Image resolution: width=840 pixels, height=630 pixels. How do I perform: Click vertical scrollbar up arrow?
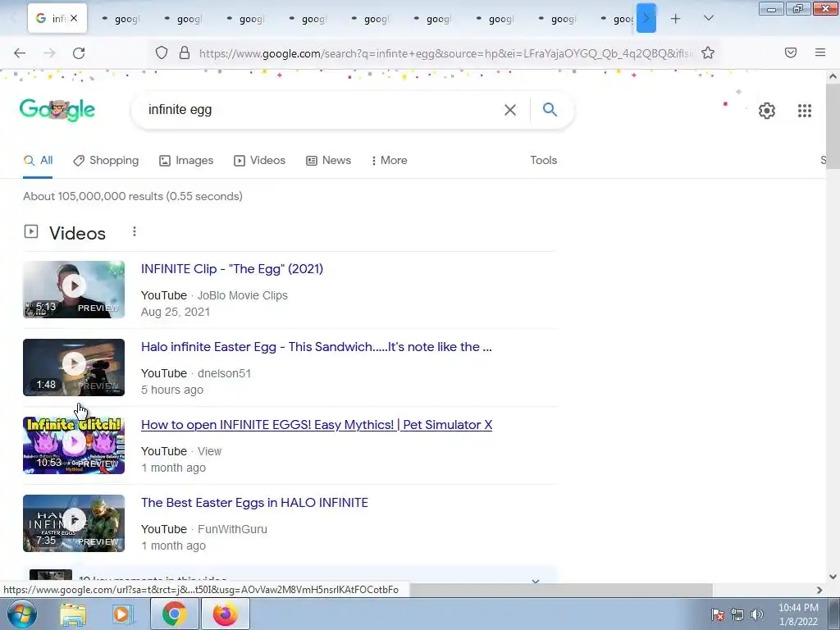(833, 76)
